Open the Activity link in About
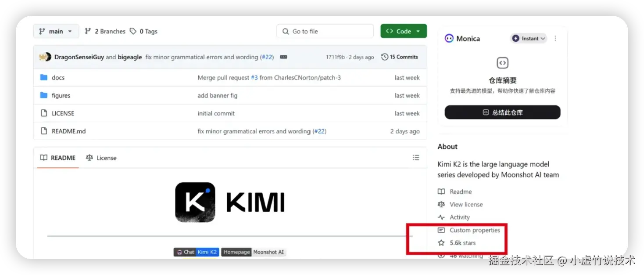 click(x=459, y=217)
